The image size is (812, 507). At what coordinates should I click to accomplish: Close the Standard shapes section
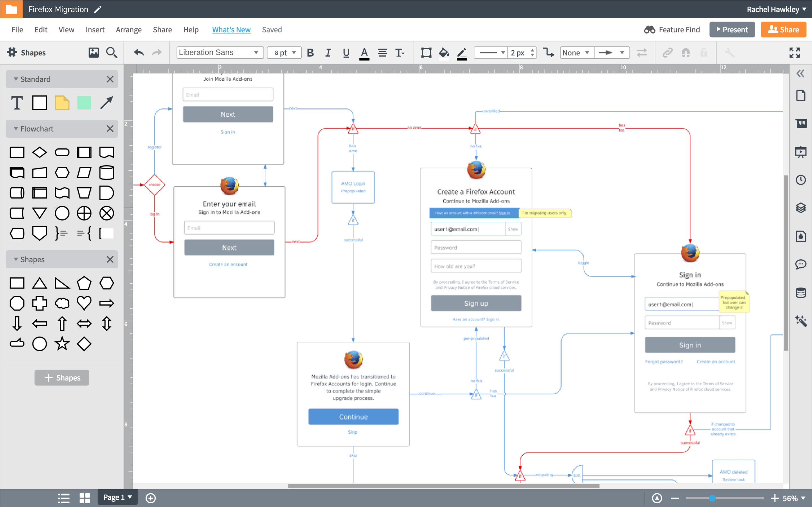110,79
